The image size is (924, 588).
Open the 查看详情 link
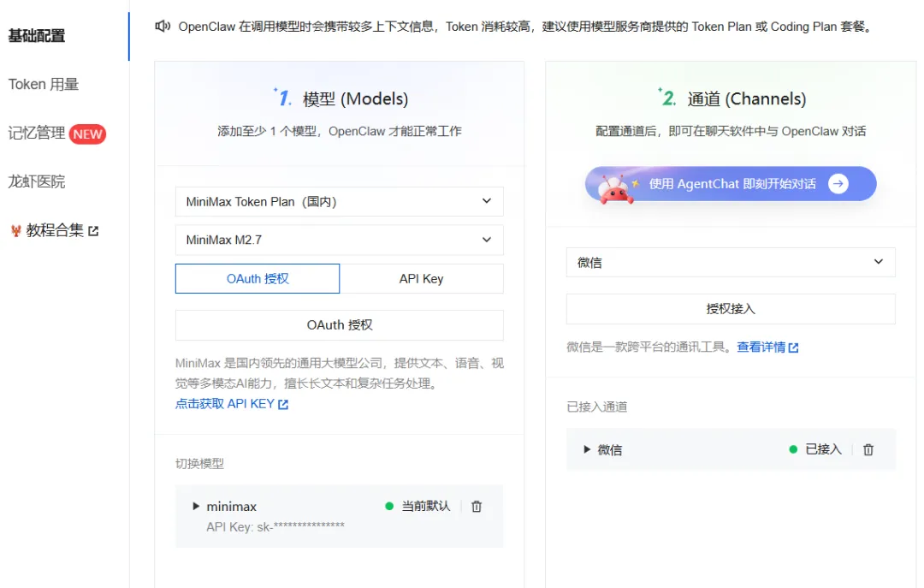click(761, 347)
